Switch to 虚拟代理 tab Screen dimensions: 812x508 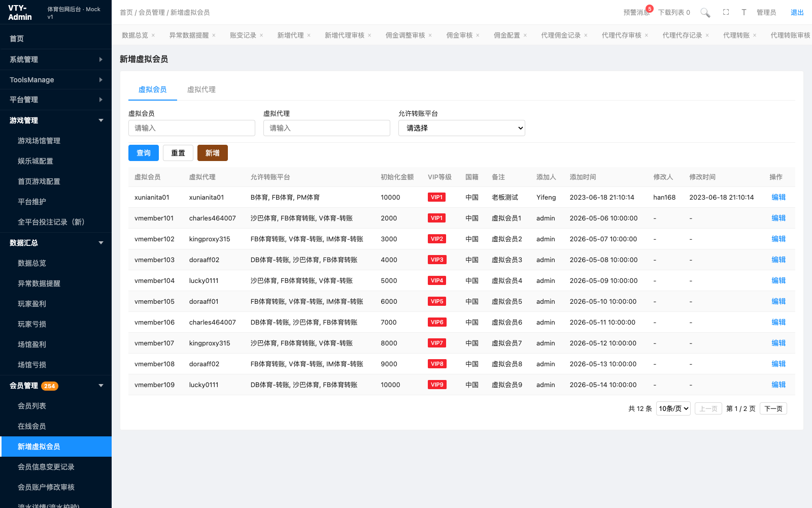201,89
